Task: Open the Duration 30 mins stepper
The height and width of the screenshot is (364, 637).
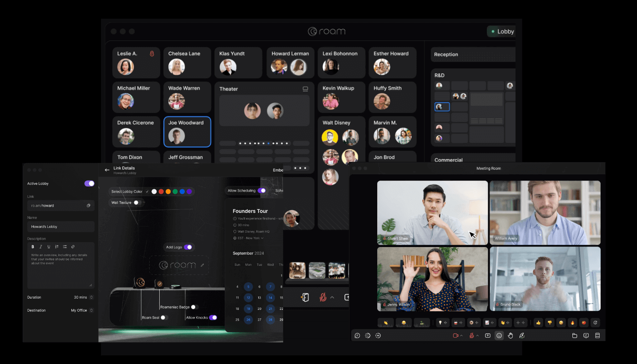Action: pos(91,297)
